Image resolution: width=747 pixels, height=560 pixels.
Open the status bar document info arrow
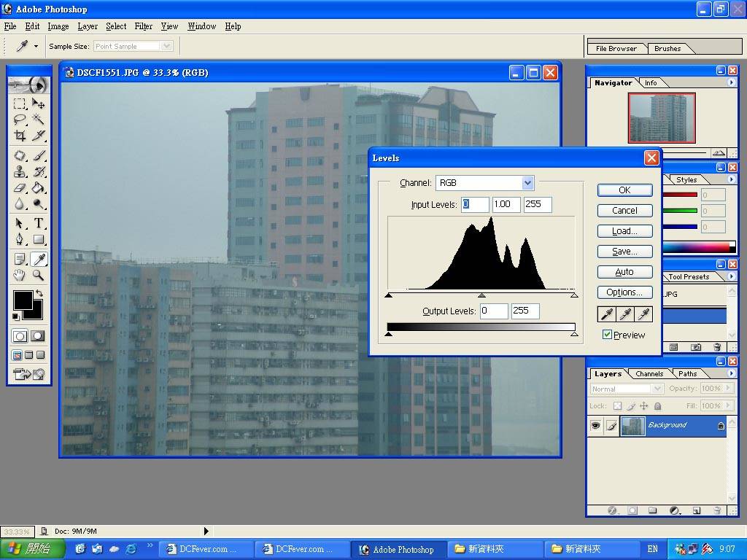tap(206, 531)
